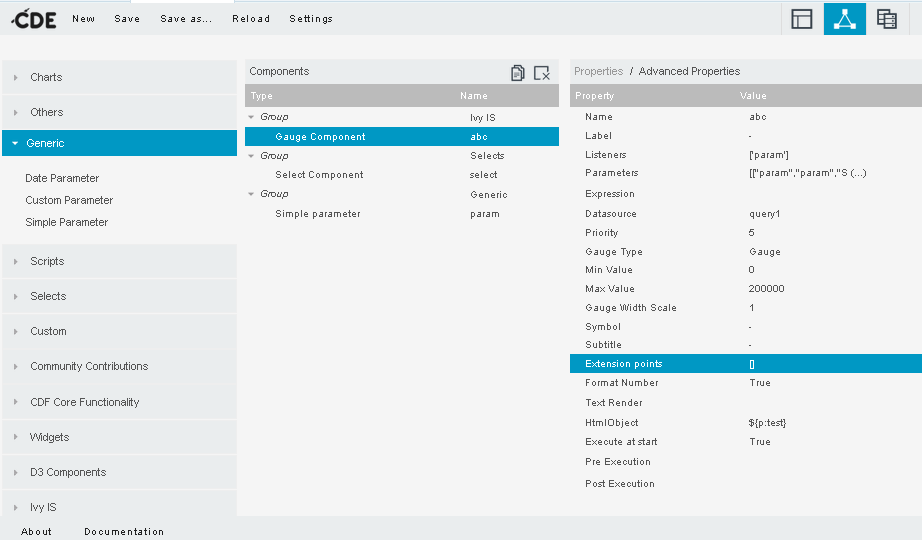The width and height of the screenshot is (922, 540).
Task: Switch to the Properties tab
Action: click(598, 71)
